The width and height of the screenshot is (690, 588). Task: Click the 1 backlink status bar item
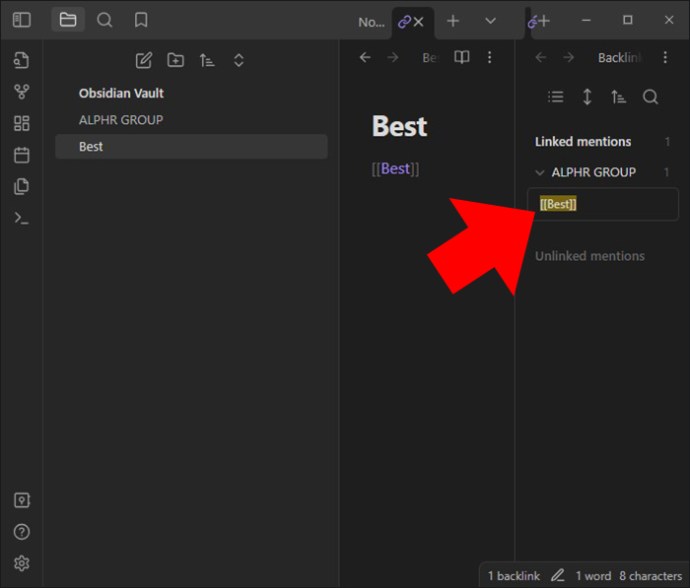pos(514,576)
